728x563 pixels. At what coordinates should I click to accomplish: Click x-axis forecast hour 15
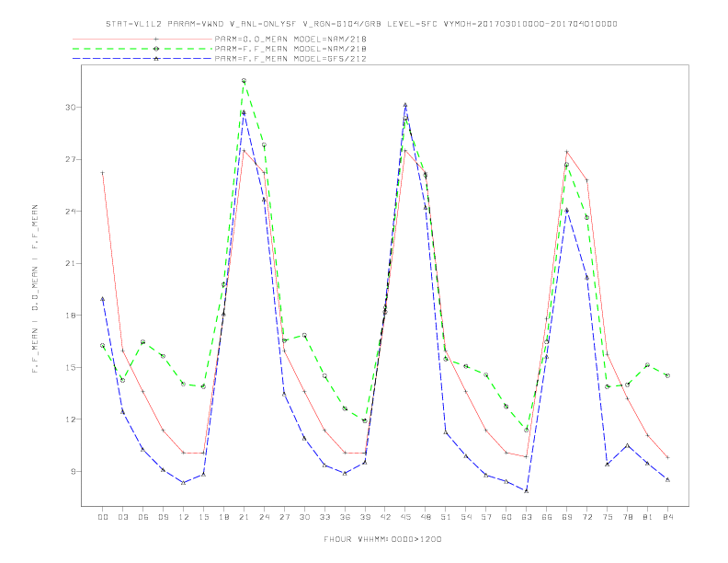coord(203,517)
